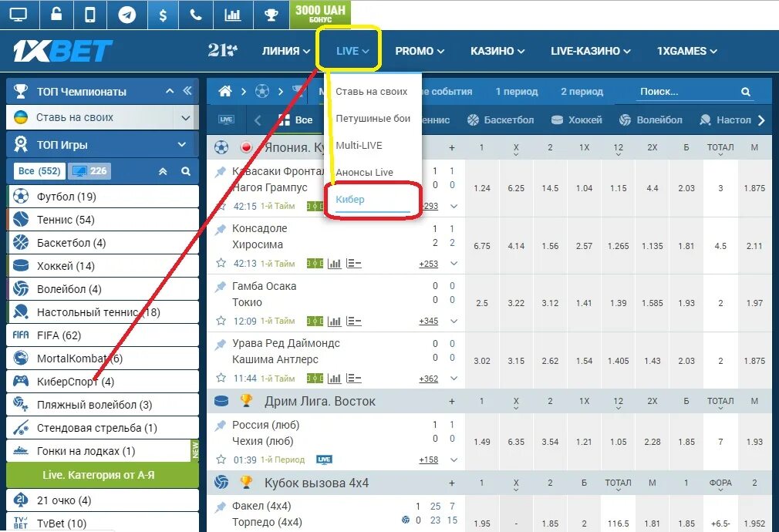
Task: Click the sidebar search magnifier icon
Action: coord(186,171)
